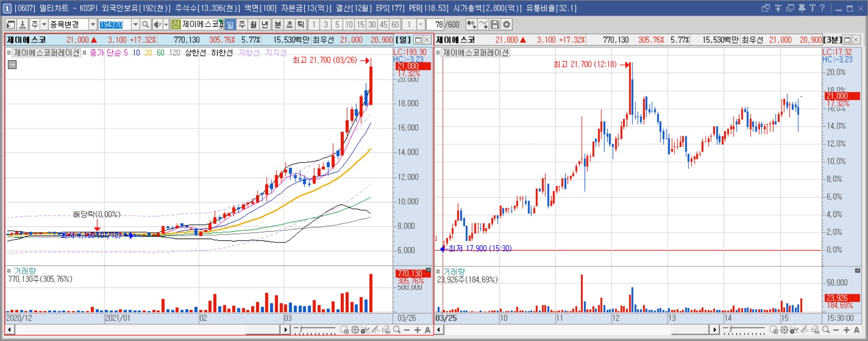Click the square marker before 제이에스코퍼레이션 on the 3-minute chart

(438, 53)
